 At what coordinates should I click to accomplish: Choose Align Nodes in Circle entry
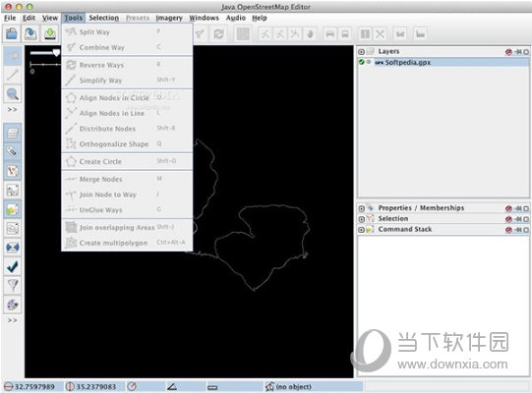coord(127,97)
